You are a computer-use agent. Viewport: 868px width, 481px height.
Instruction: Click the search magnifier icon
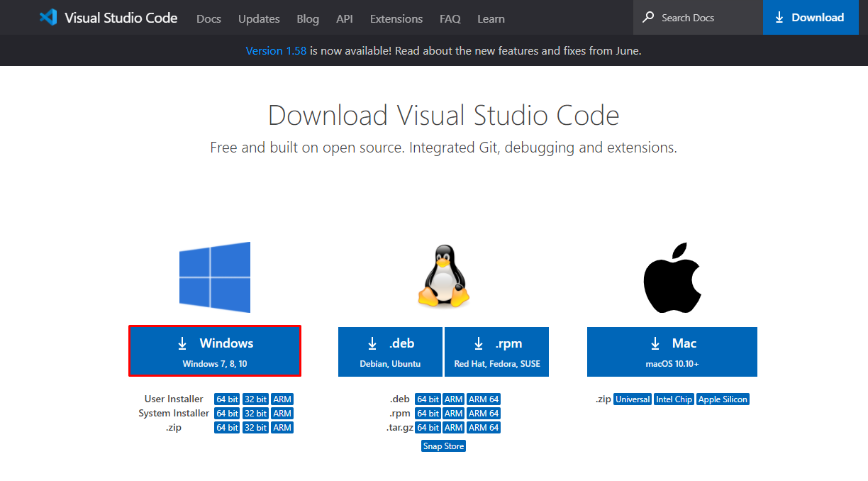[648, 17]
